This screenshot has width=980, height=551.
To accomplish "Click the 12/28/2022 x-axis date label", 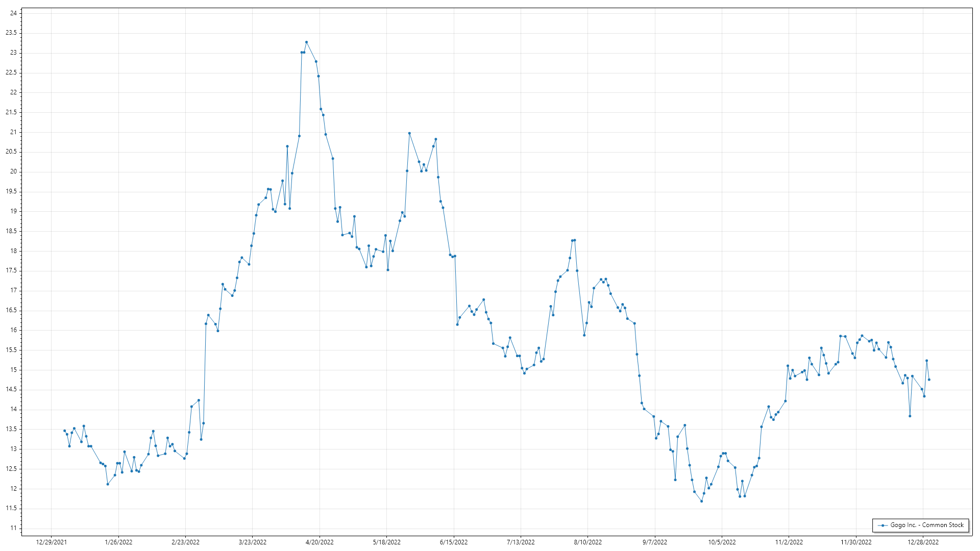I will point(923,542).
